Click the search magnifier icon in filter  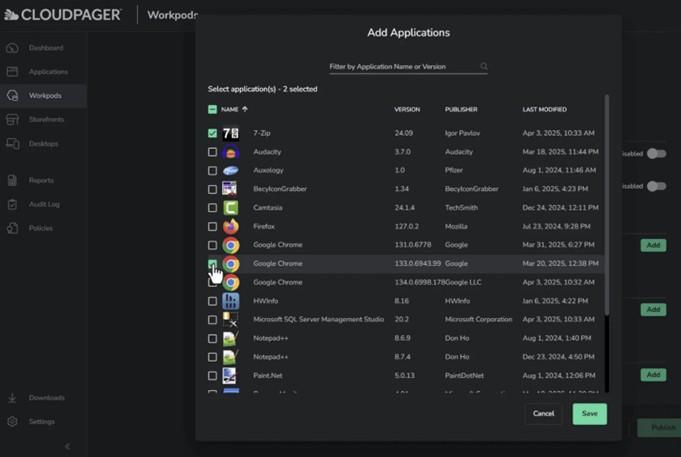click(x=484, y=67)
